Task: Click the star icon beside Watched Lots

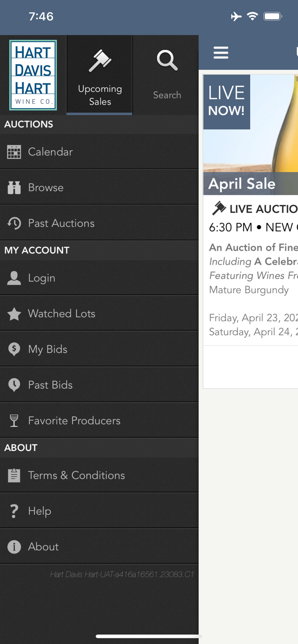Action: [14, 313]
